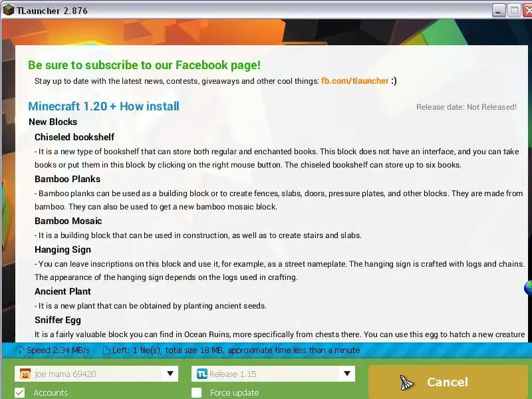Image resolution: width=532 pixels, height=399 pixels.
Task: Click the account avatar face icon
Action: [25, 374]
